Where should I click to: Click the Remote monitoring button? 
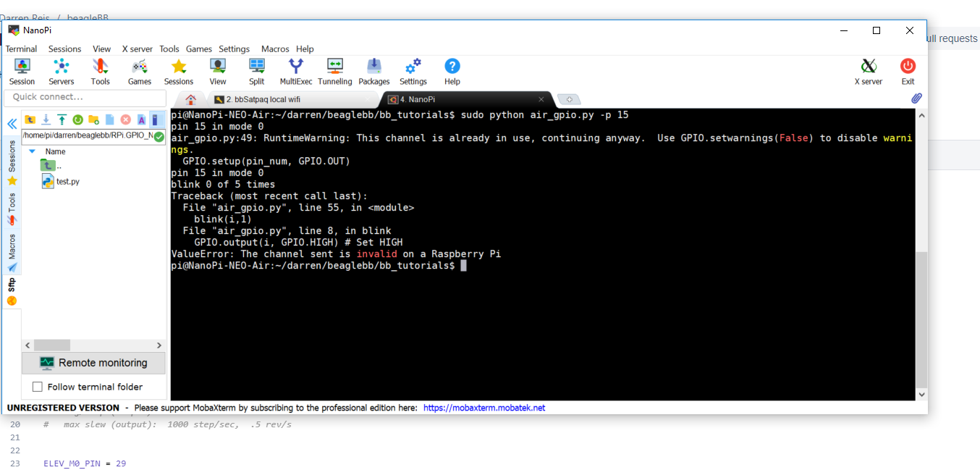(93, 363)
